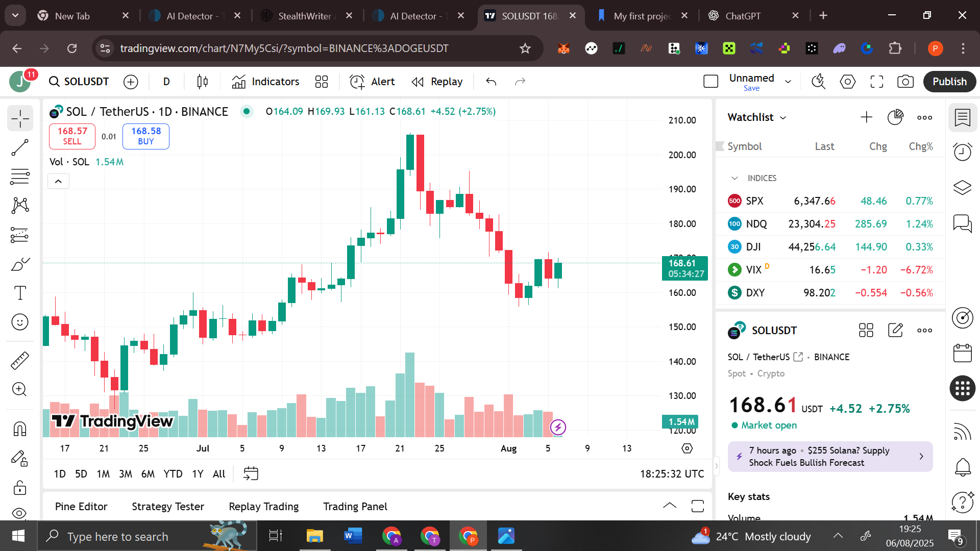Open the forecasting and measurement tools
The width and height of the screenshot is (980, 551).
point(20,235)
